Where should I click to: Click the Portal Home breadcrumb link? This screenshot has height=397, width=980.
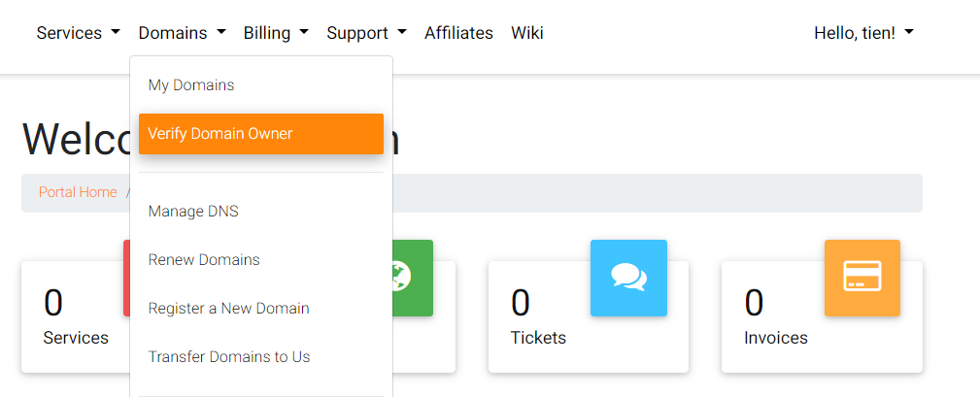(x=78, y=192)
